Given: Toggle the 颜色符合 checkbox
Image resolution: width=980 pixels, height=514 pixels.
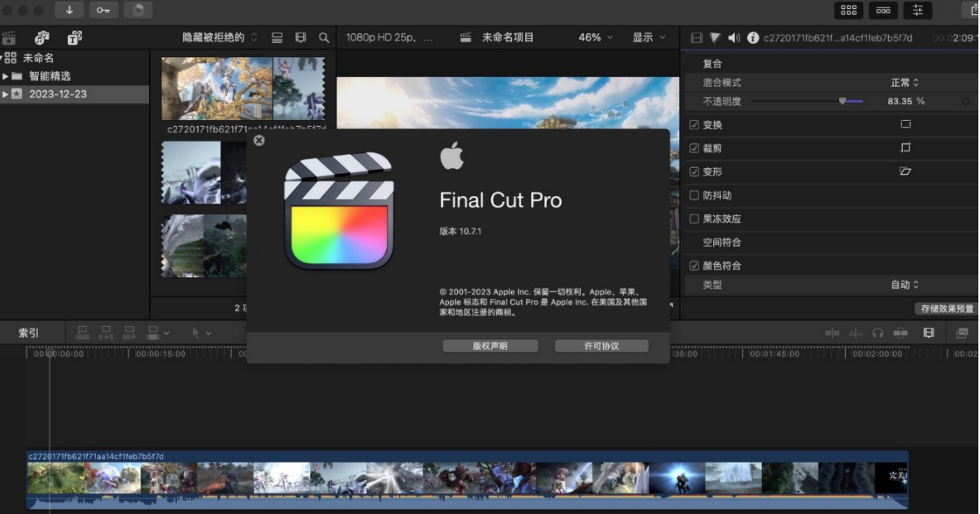Looking at the screenshot, I should [693, 266].
